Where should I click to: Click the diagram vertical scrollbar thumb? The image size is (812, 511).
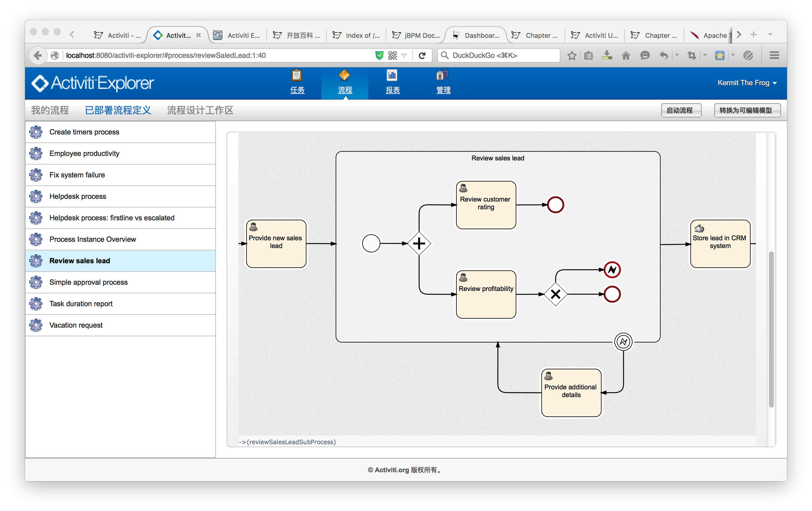coord(771,329)
